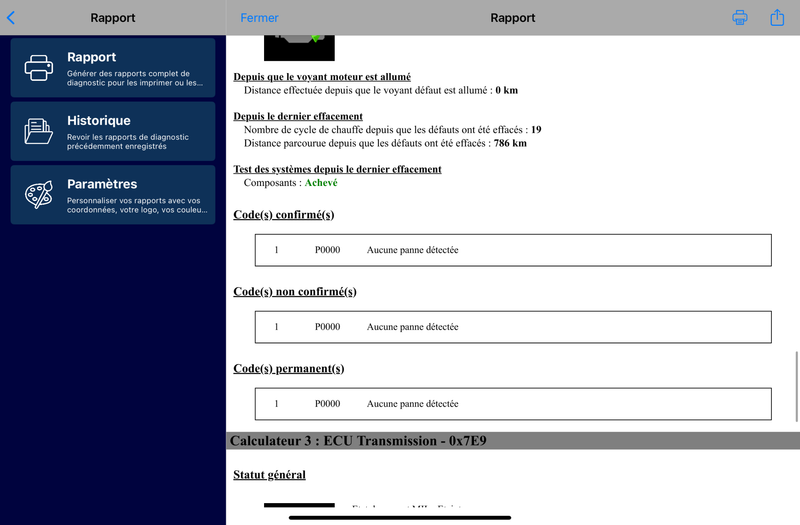Click the Paramètres palette icon
Screen dimensions: 800x525
[x=39, y=194]
